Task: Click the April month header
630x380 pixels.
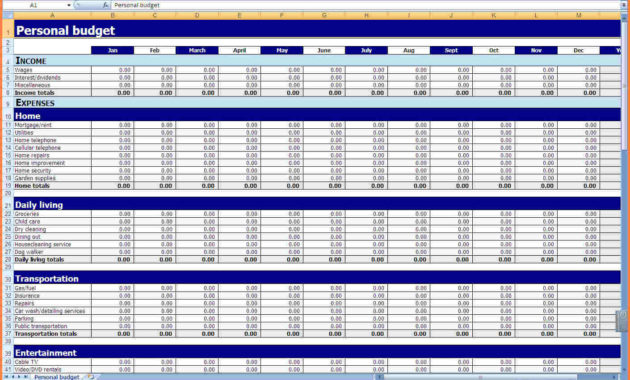Action: pyautogui.click(x=239, y=50)
